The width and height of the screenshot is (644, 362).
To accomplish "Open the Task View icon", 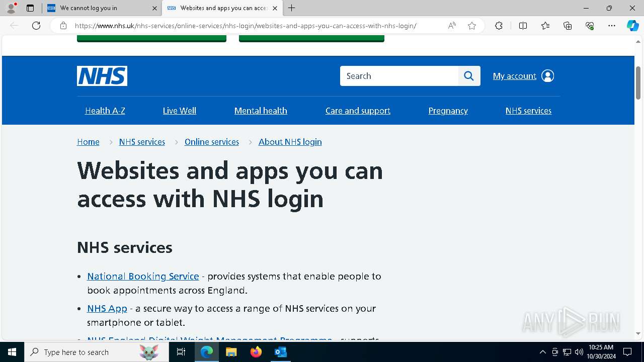I will [181, 352].
